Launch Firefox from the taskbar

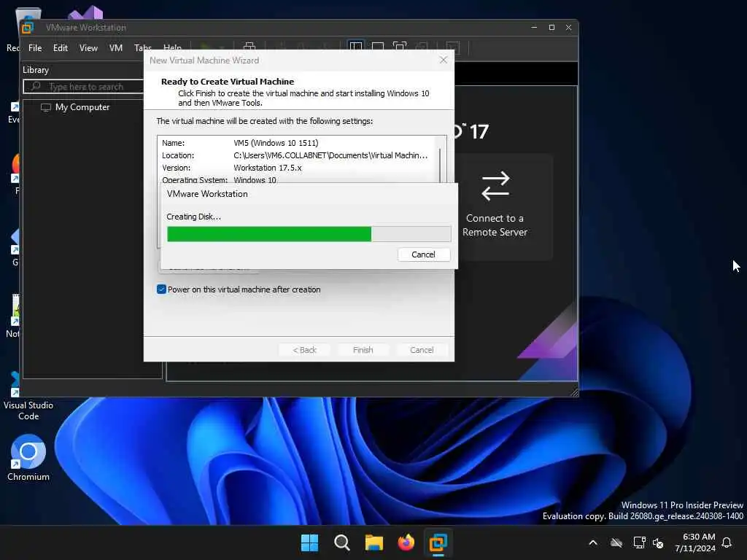point(406,542)
